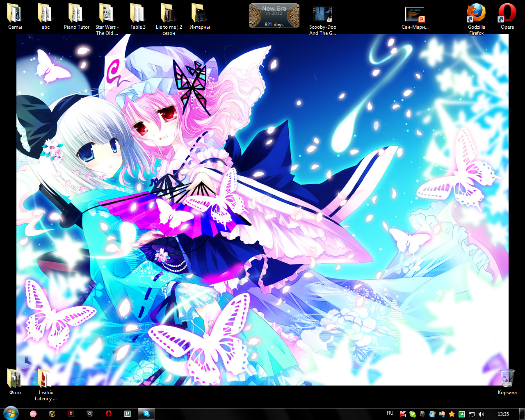Open the Сан-Мари presentation file

[x=415, y=18]
